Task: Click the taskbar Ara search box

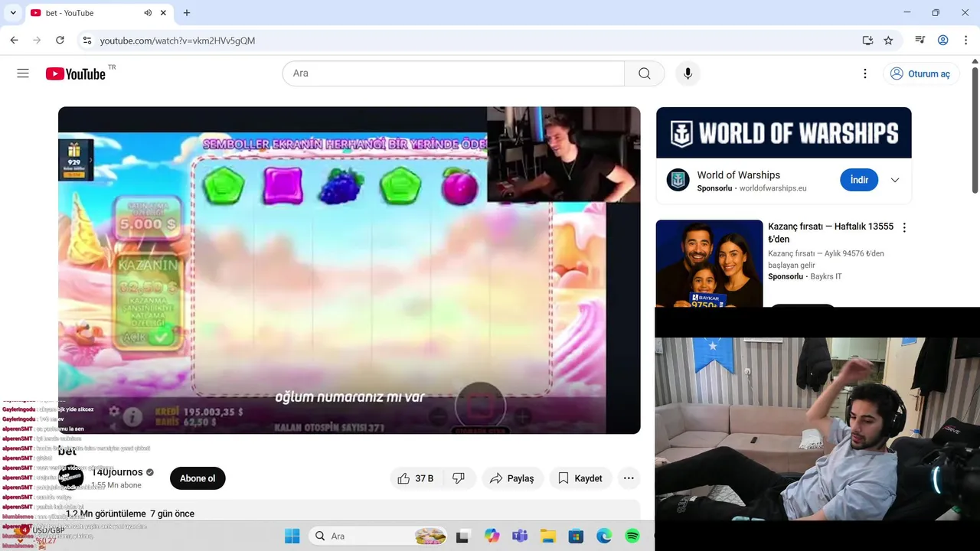Action: tap(380, 536)
